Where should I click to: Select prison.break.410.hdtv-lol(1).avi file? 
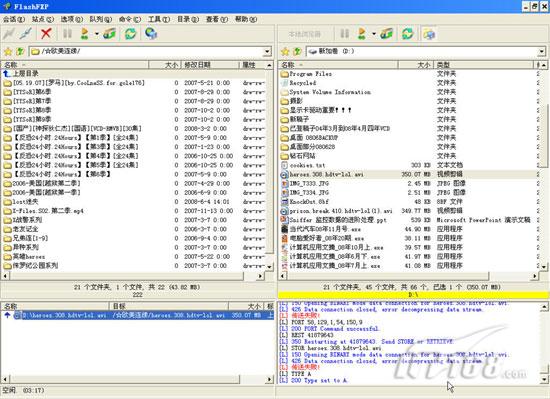click(x=337, y=211)
